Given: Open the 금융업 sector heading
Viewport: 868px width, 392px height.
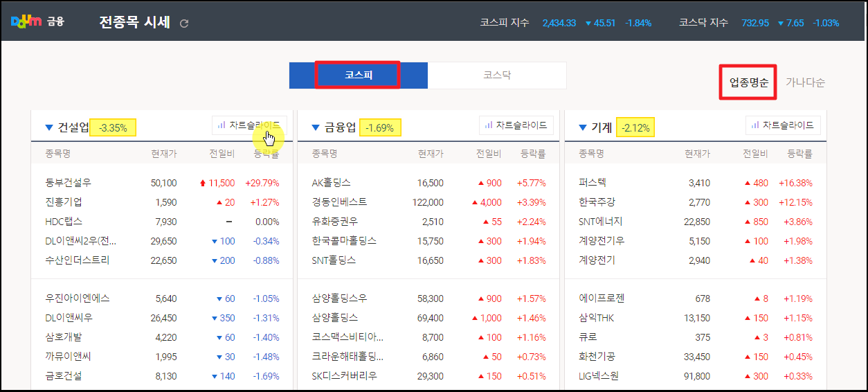Looking at the screenshot, I should 341,127.
